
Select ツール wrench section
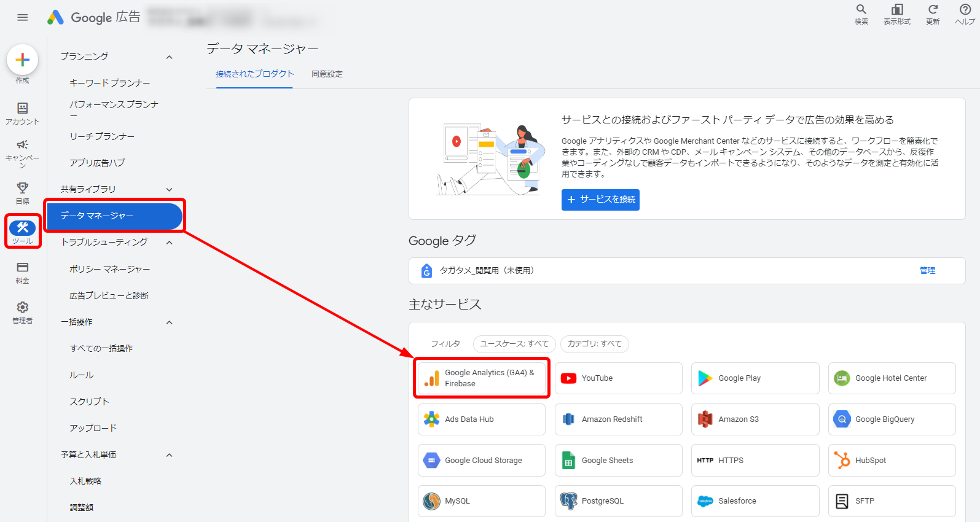[x=23, y=232]
